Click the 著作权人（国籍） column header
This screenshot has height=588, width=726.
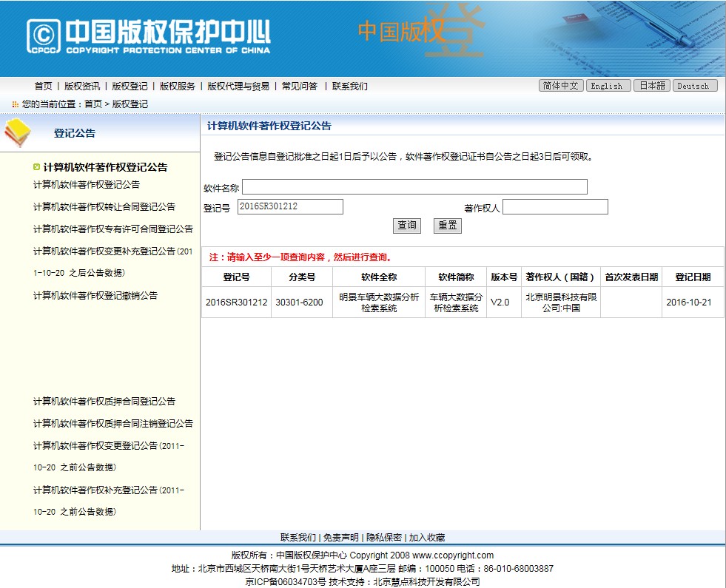click(561, 277)
